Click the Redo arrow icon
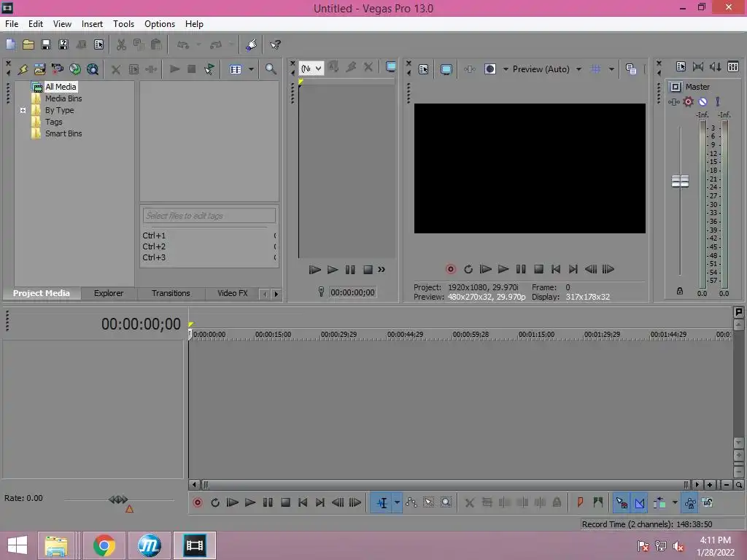 pyautogui.click(x=216, y=44)
